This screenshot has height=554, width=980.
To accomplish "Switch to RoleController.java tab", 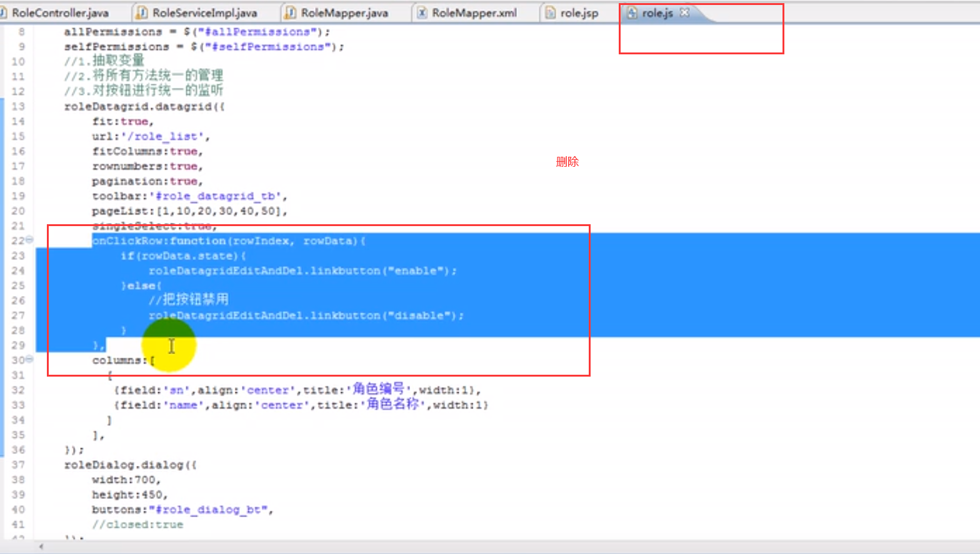I will pos(59,12).
